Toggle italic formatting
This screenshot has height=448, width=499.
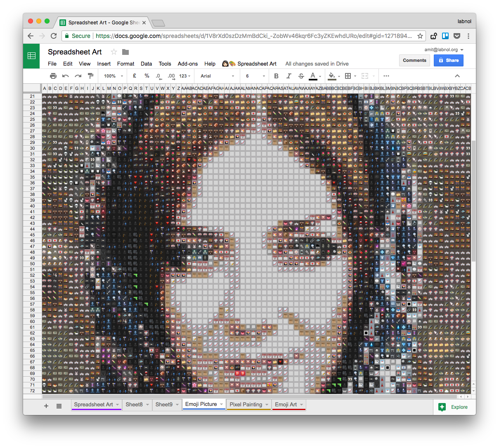coord(289,76)
